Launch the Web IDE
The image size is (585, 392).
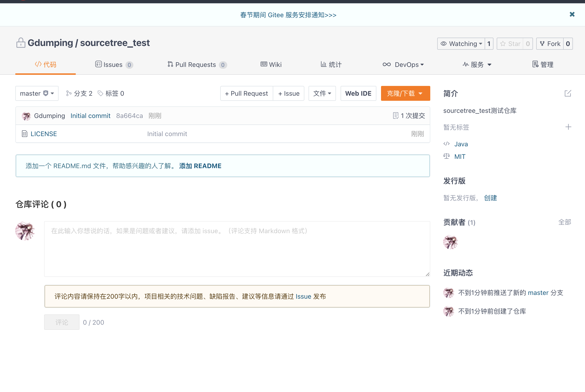(358, 93)
